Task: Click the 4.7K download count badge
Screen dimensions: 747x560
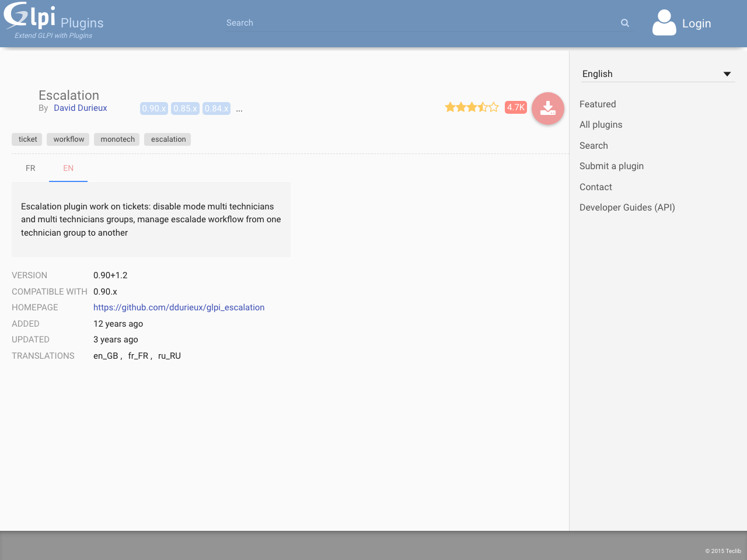Action: pyautogui.click(x=515, y=107)
